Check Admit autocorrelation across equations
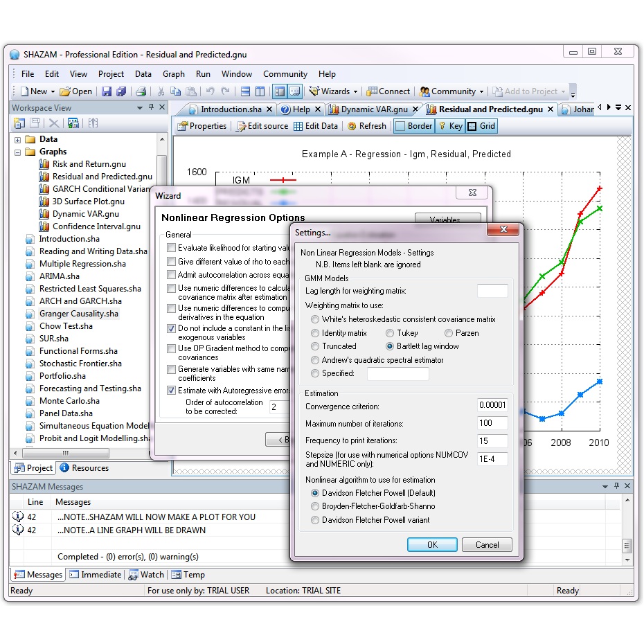The height and width of the screenshot is (644, 644). point(171,274)
